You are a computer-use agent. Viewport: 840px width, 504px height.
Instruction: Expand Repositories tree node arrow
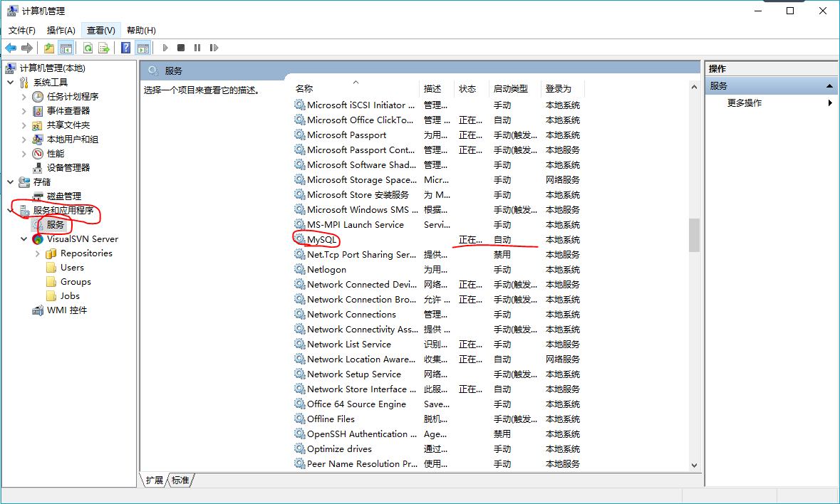(x=38, y=253)
